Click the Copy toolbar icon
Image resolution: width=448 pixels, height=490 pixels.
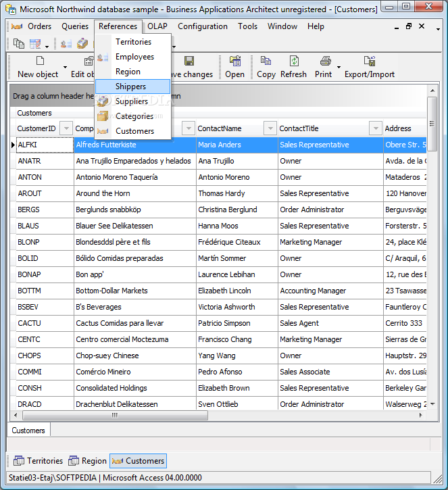tap(266, 60)
